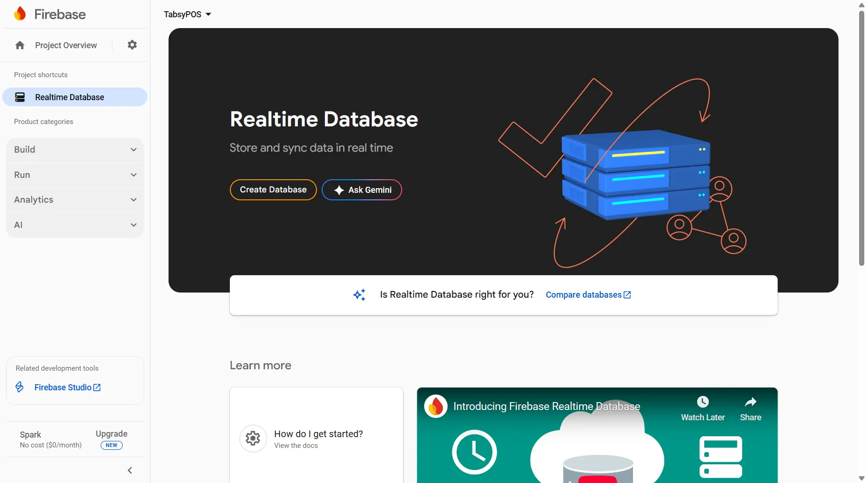
Task: Click the Learn more heading
Action: [x=260, y=366]
